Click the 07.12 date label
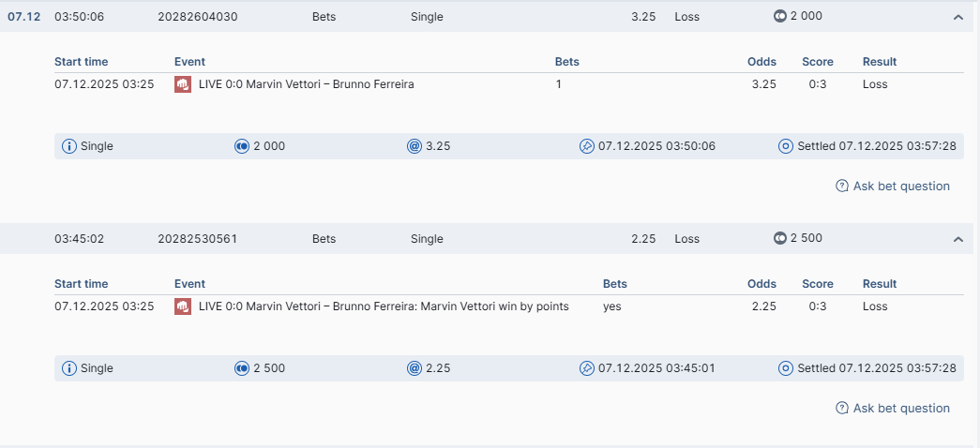This screenshot has height=448, width=980. tap(24, 17)
